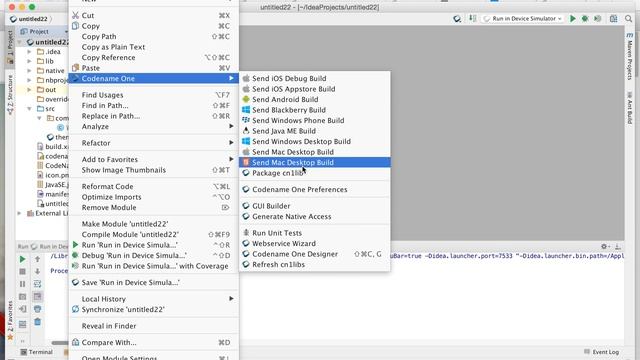The image size is (640, 360).
Task: Open Run in Device Simulator configuration dropdown
Action: click(523, 19)
